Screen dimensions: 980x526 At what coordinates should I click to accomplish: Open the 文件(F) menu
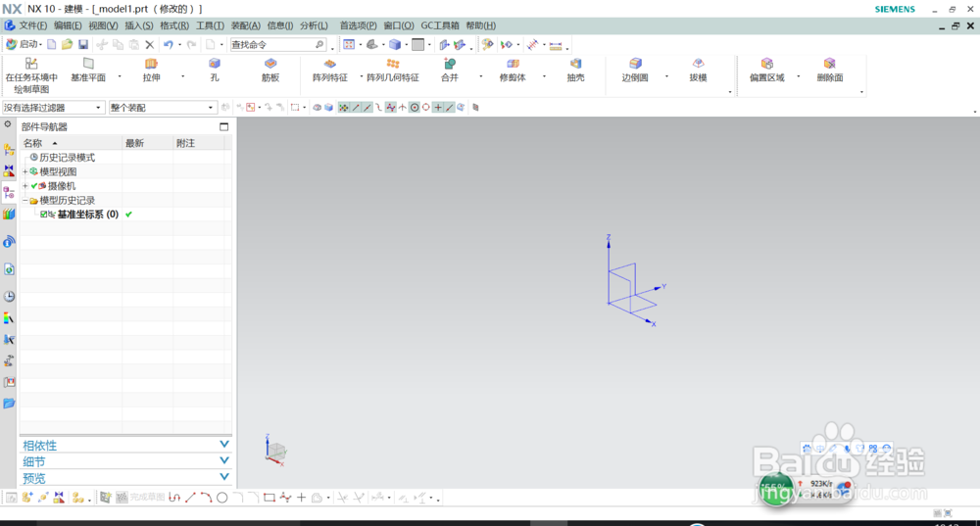pos(32,25)
